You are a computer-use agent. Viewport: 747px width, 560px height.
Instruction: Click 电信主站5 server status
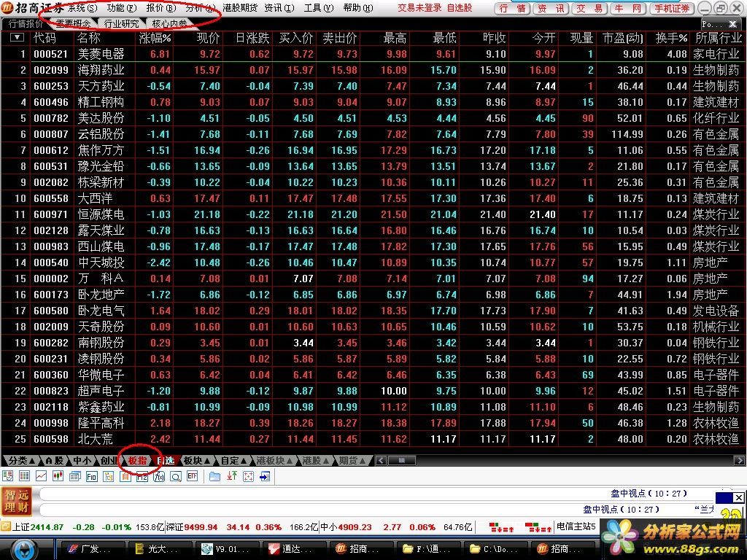pos(576,526)
